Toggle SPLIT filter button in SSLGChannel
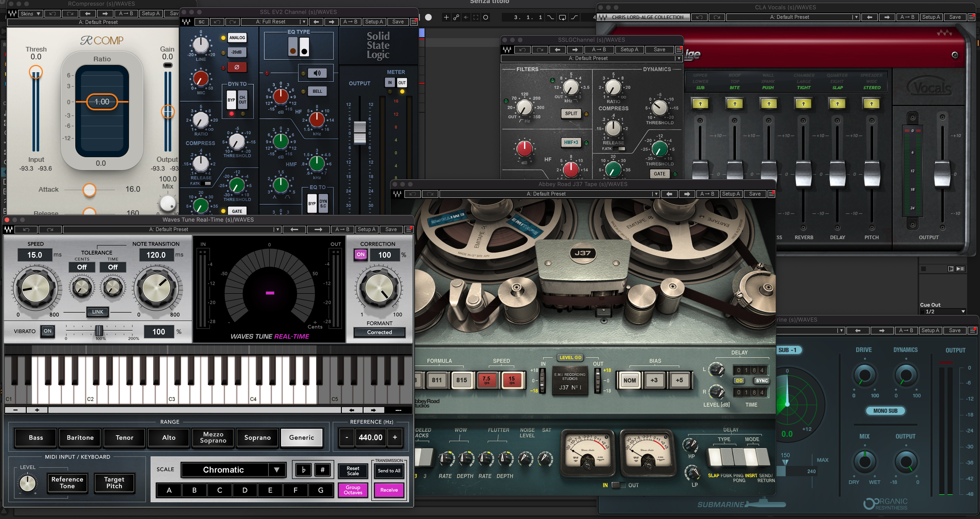 tap(571, 114)
